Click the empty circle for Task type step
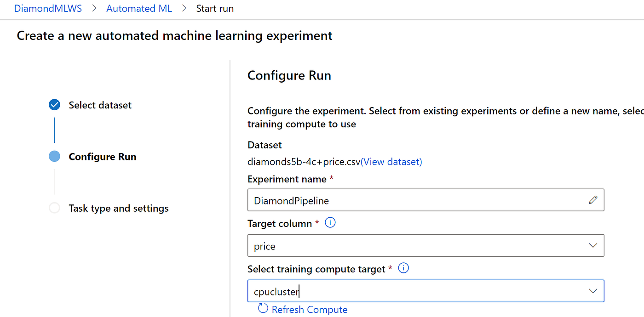 point(54,208)
